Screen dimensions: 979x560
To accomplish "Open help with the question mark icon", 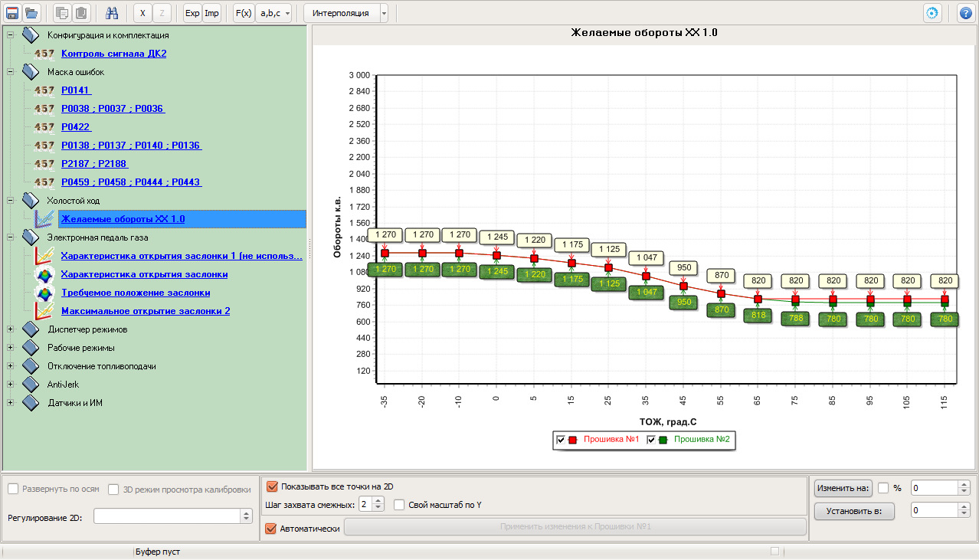I will 966,13.
